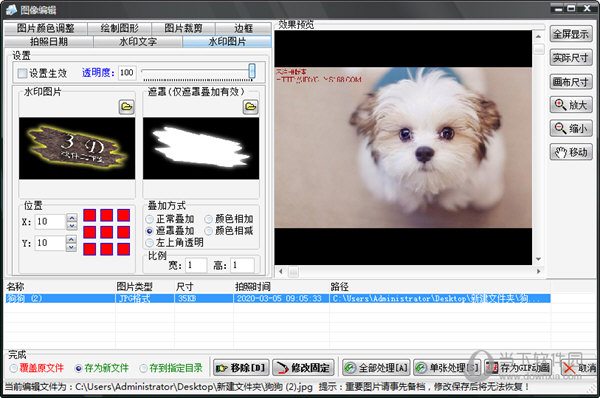Click the transparency value field showing 100

point(127,73)
